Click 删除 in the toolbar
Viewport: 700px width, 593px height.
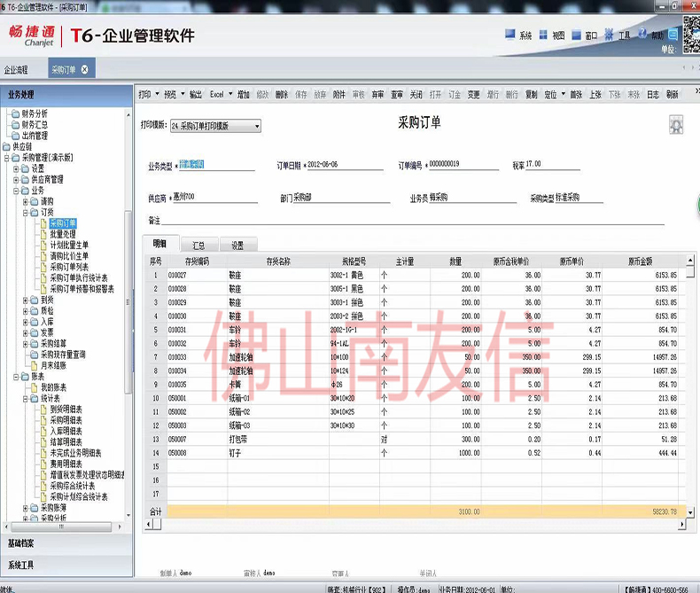click(x=282, y=95)
